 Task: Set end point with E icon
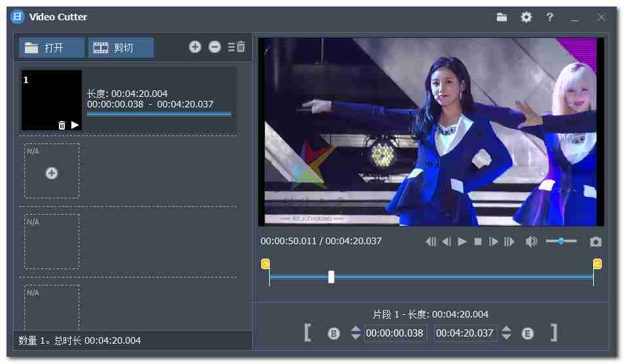pyautogui.click(x=528, y=333)
